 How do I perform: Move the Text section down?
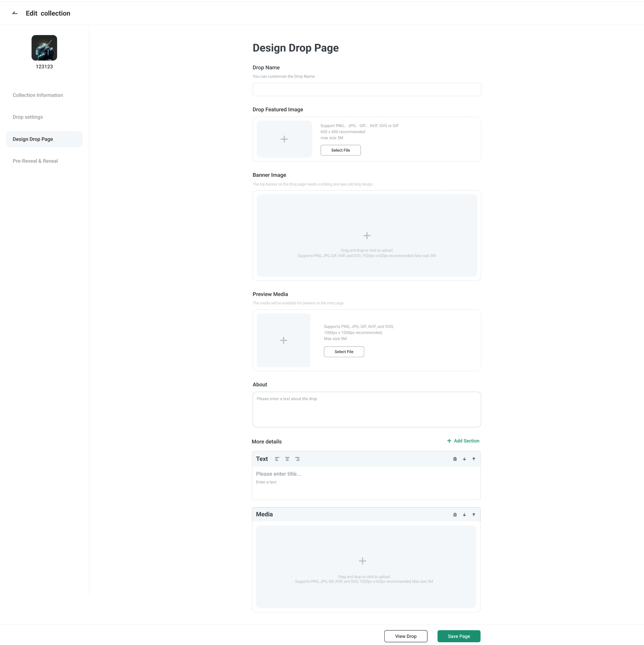tap(464, 459)
